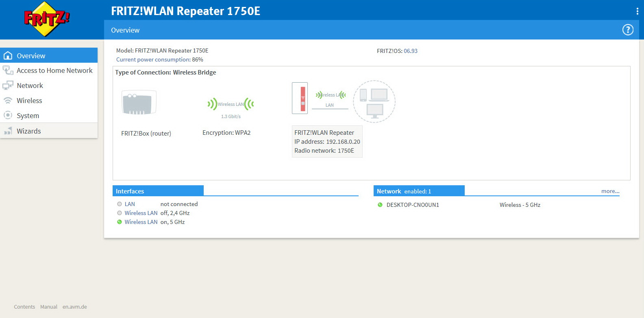Click the FRITZ!WLAN Repeater 1750E page title
644x318 pixels.
186,11
